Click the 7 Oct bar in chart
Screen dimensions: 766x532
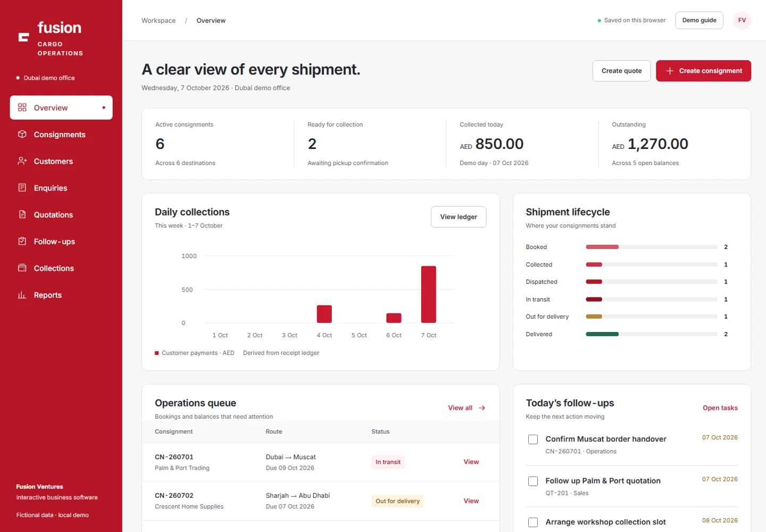click(428, 294)
